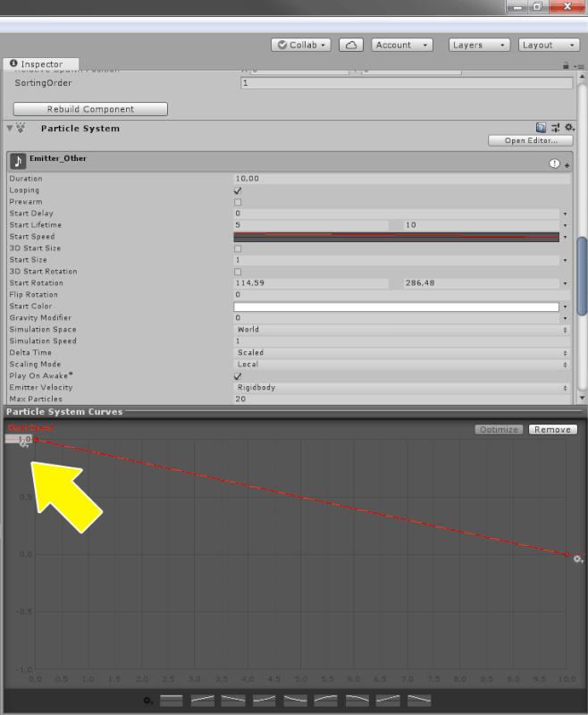The image size is (588, 715).
Task: Click the SortingOrder input field
Action: 407,83
